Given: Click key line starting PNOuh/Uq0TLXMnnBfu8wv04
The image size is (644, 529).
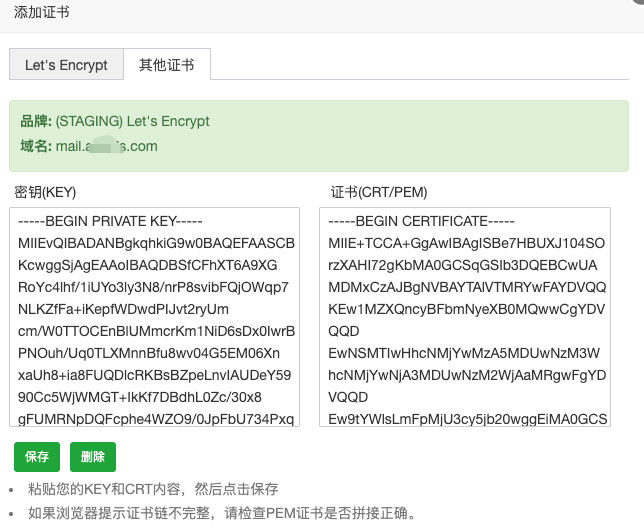Looking at the screenshot, I should click(149, 353).
